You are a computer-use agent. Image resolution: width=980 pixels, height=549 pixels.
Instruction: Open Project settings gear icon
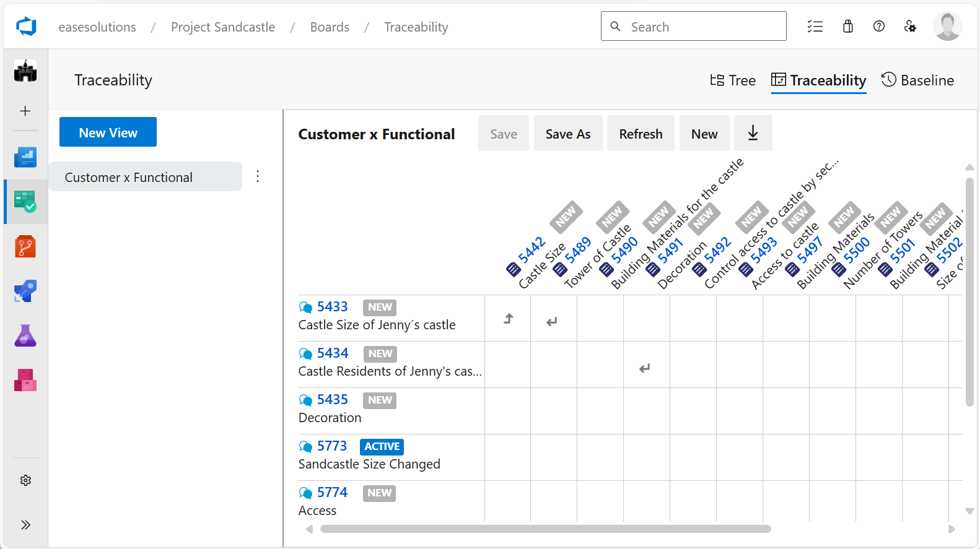tap(25, 480)
